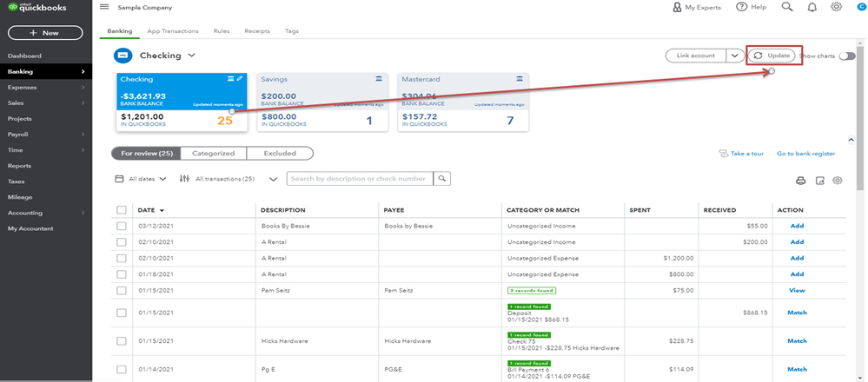Open My Experts

[x=696, y=7]
